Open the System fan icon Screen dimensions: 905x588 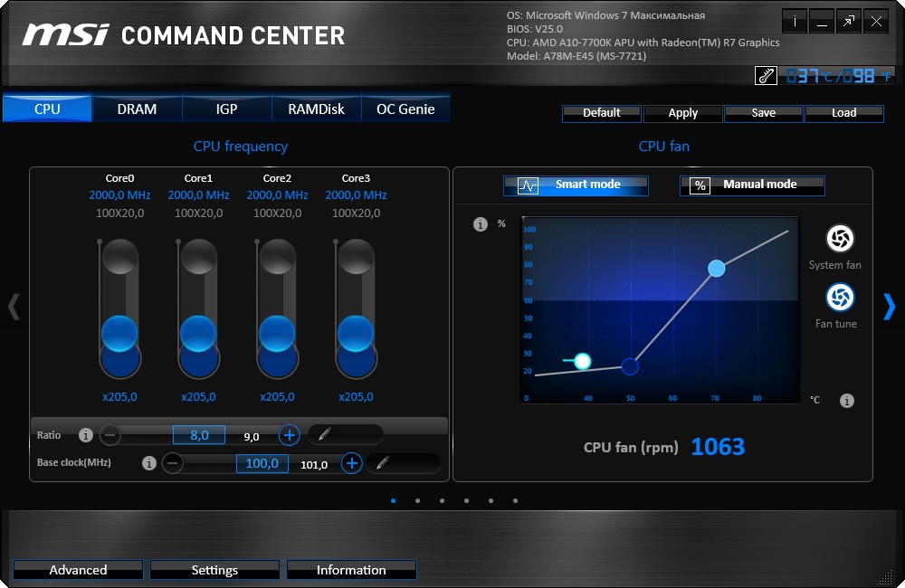click(840, 238)
